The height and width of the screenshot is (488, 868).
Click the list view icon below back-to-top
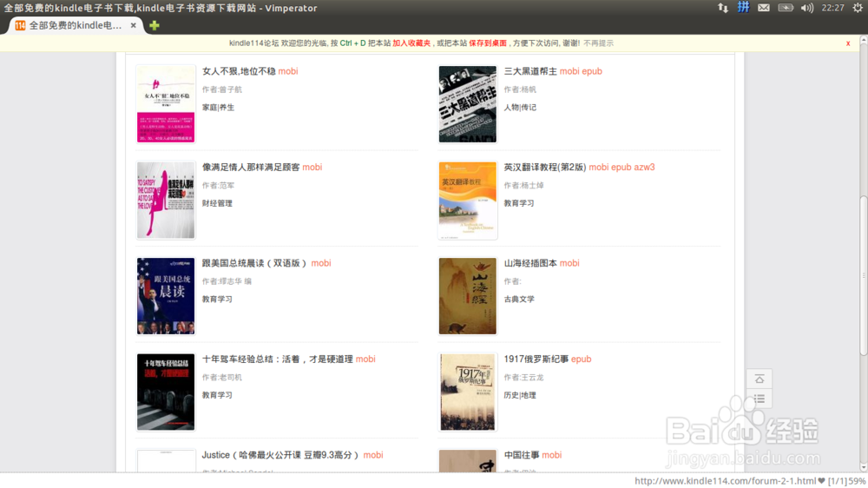coord(759,399)
